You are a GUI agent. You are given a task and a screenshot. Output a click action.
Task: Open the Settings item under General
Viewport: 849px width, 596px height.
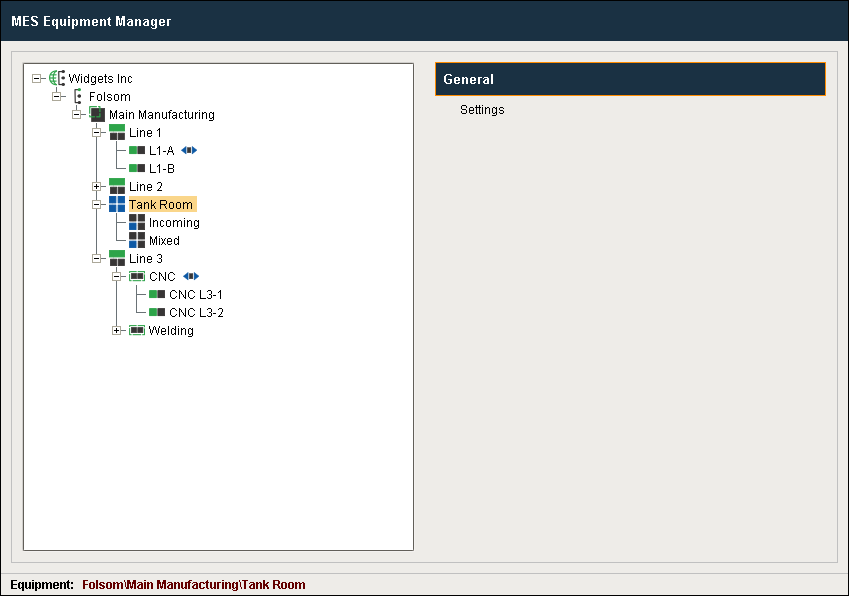(482, 110)
